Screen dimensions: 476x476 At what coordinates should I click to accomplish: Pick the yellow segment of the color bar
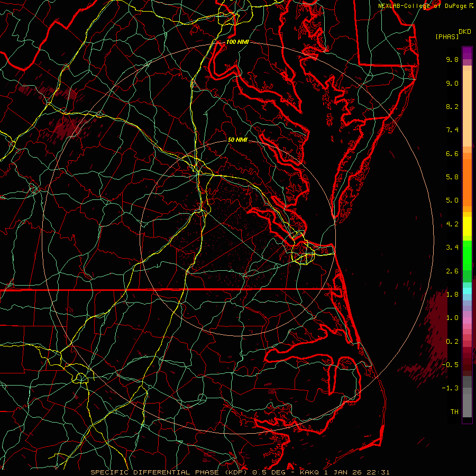click(467, 226)
